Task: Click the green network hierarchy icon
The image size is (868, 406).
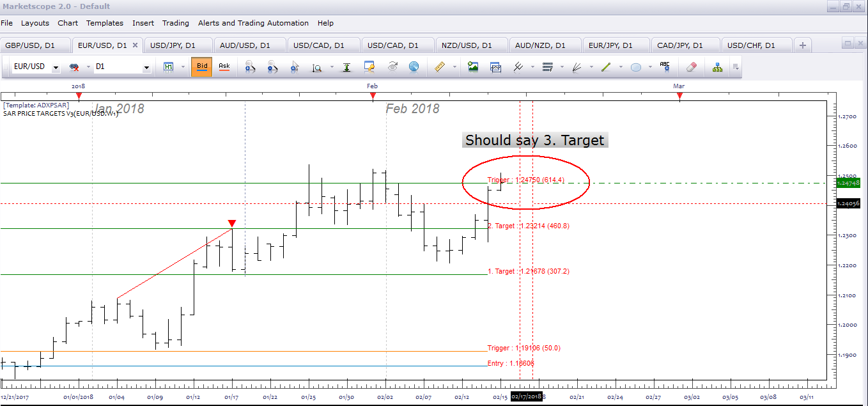Action: tap(717, 66)
